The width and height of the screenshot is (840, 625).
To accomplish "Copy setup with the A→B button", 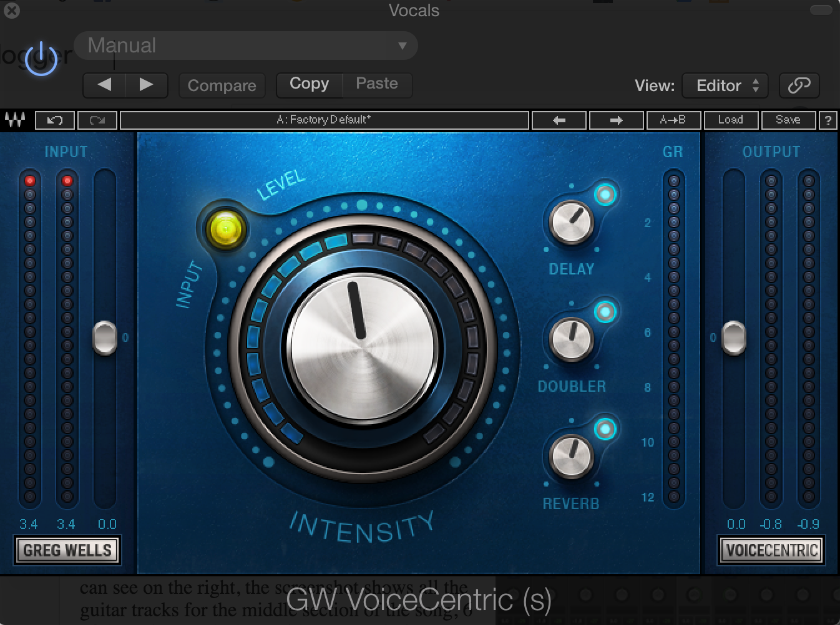I will (673, 120).
